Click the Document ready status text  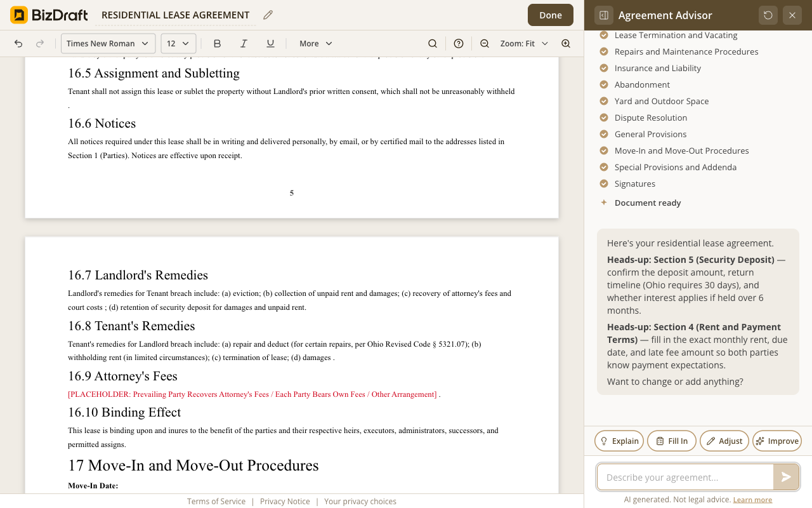pyautogui.click(x=648, y=203)
